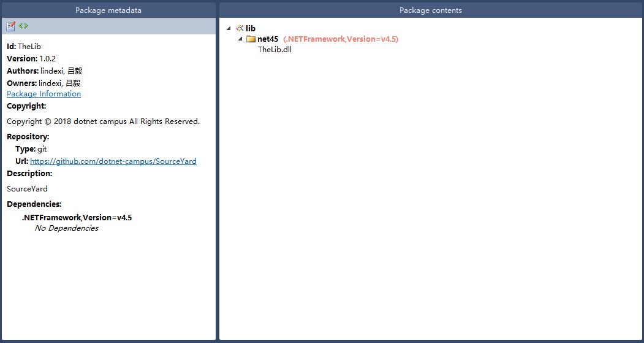644x343 pixels.
Task: Click the Copyright 2018 dotnet campus text
Action: (103, 121)
